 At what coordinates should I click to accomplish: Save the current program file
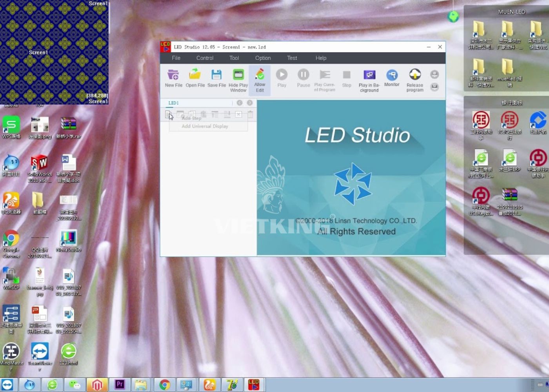click(x=216, y=77)
